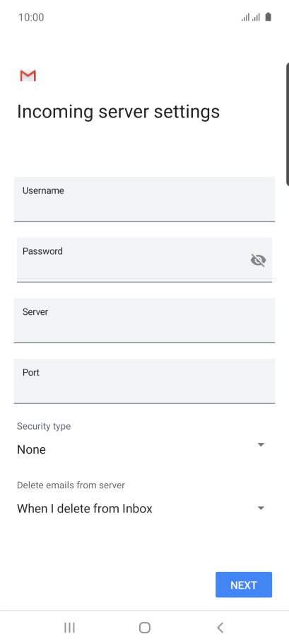Image resolution: width=289 pixels, height=644 pixels.
Task: Tap the signal strength indicator
Action: 250,17
